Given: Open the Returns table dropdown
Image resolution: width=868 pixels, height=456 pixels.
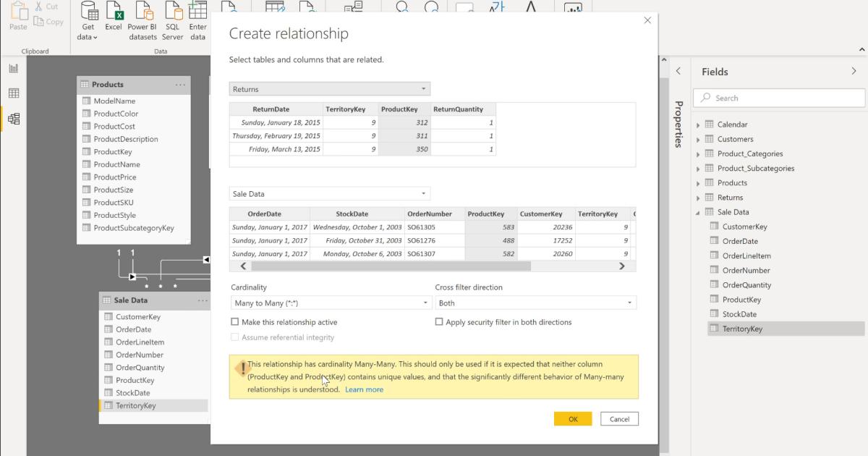Looking at the screenshot, I should (x=424, y=89).
